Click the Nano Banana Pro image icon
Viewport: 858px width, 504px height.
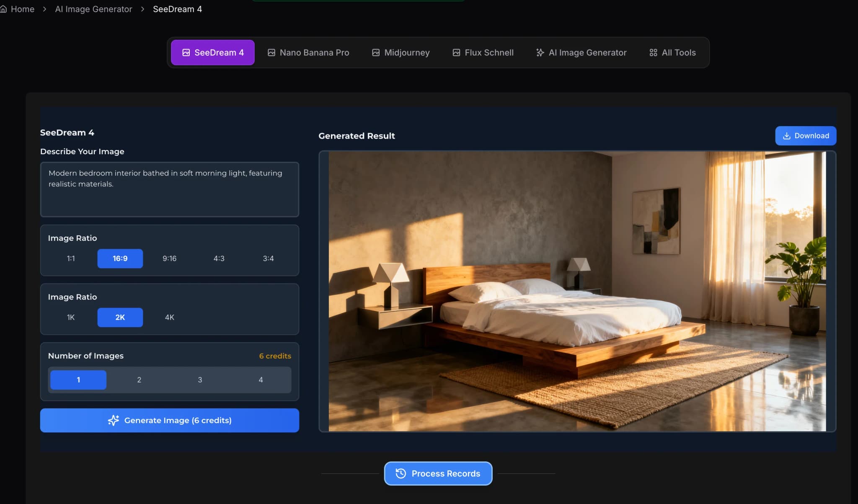271,52
